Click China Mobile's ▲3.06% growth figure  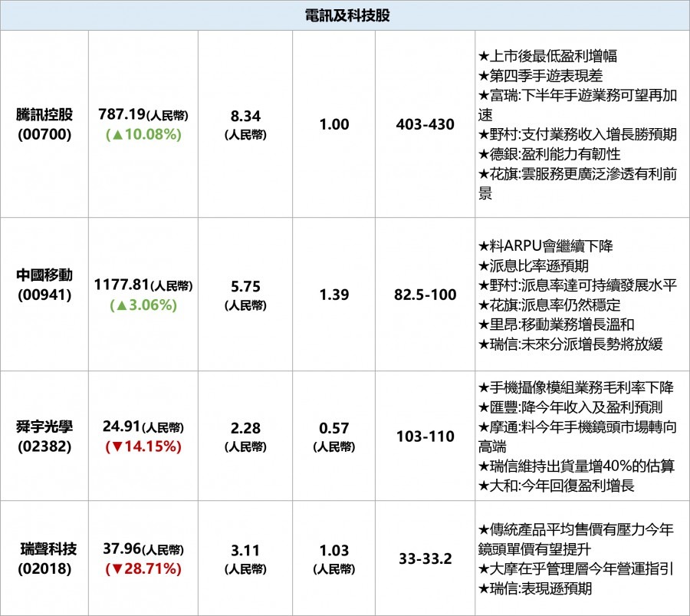(x=143, y=305)
